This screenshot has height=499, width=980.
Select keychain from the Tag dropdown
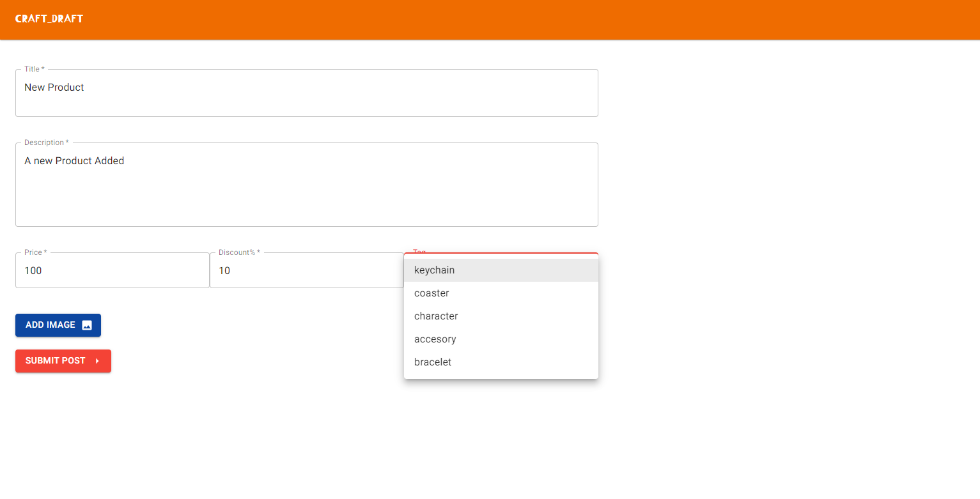pos(434,270)
